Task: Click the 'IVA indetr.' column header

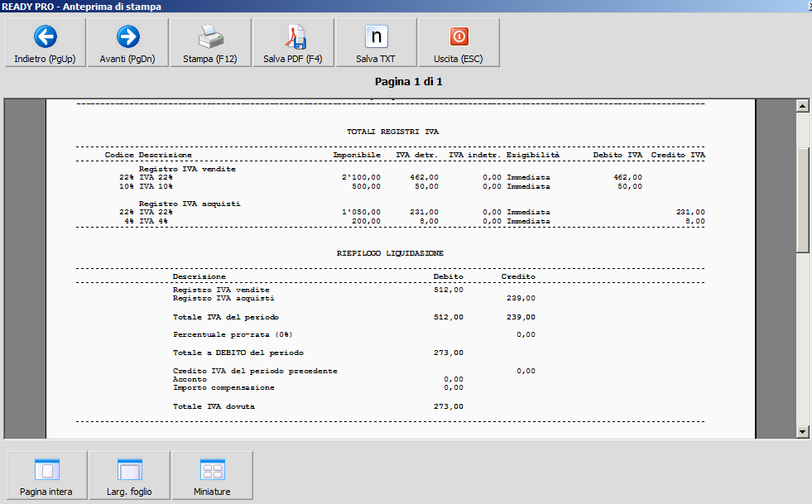Action: (474, 155)
